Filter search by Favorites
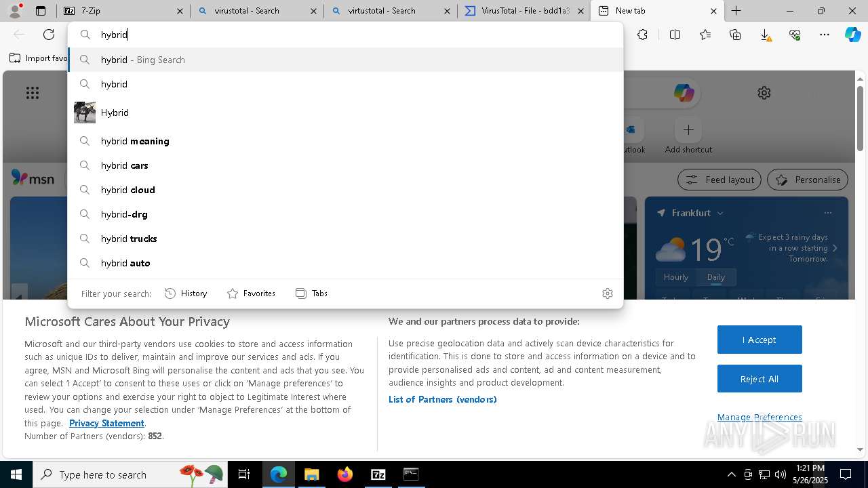 tap(251, 293)
